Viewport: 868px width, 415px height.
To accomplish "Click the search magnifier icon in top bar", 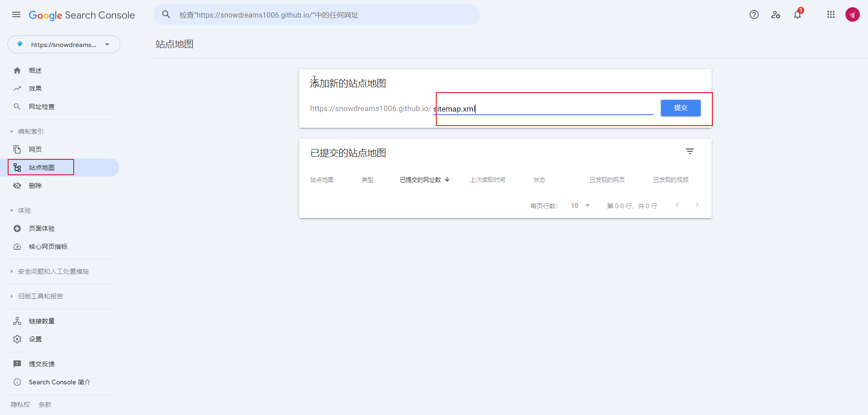I will click(166, 14).
